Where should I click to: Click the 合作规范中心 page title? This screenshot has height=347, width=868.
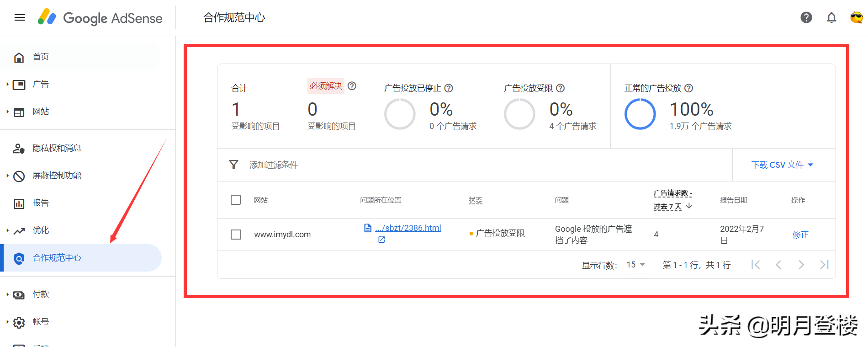[234, 17]
